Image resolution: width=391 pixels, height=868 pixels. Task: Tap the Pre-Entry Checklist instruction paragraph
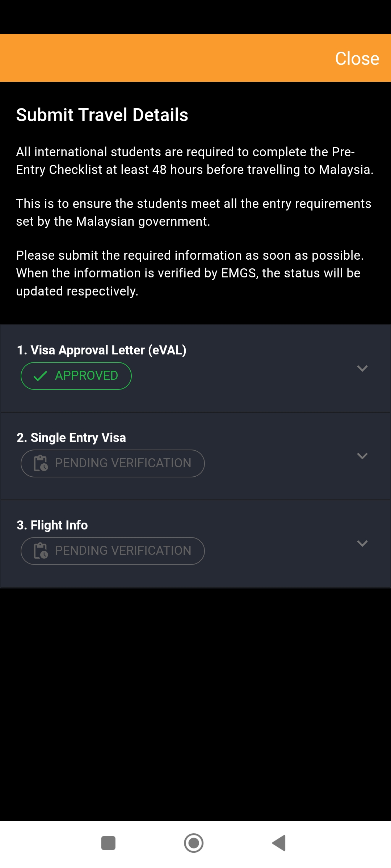(194, 161)
